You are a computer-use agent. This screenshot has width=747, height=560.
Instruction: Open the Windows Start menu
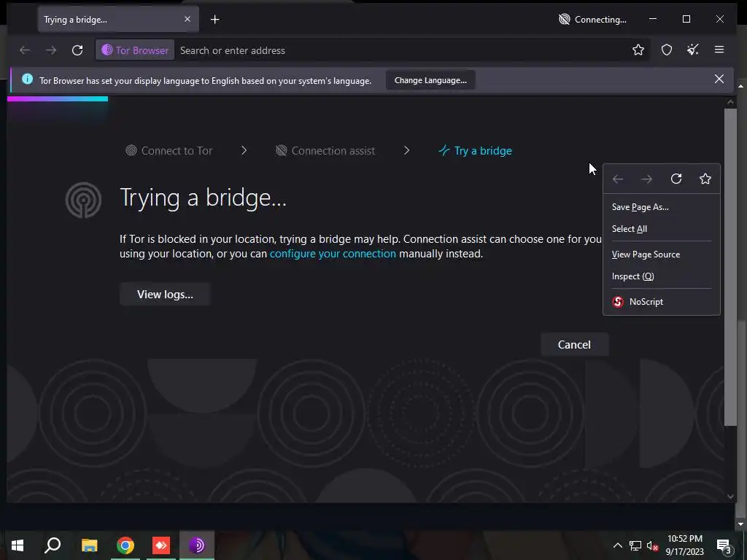tap(18, 545)
